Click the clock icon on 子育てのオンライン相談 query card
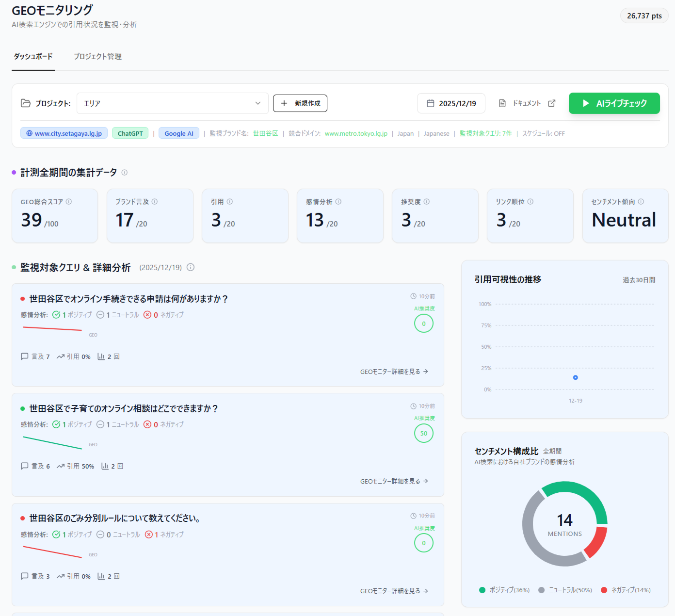This screenshot has width=675, height=616. (x=414, y=406)
